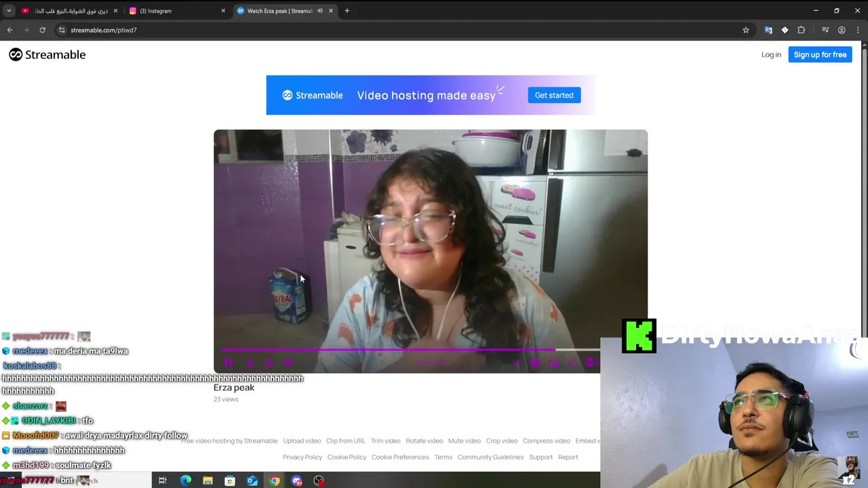The width and height of the screenshot is (868, 488).
Task: Enable picture-in-picture mode in player
Action: click(554, 363)
